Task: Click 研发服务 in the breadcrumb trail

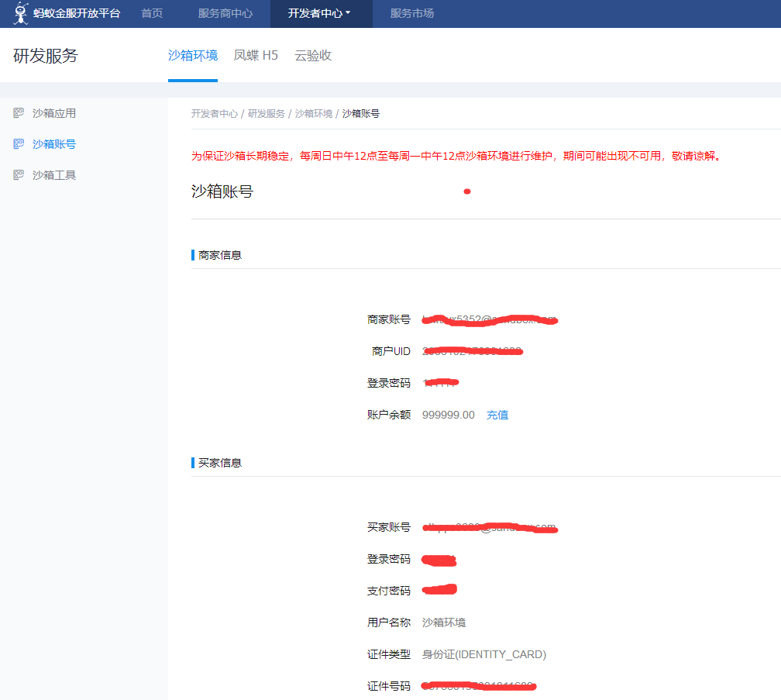Action: (267, 114)
